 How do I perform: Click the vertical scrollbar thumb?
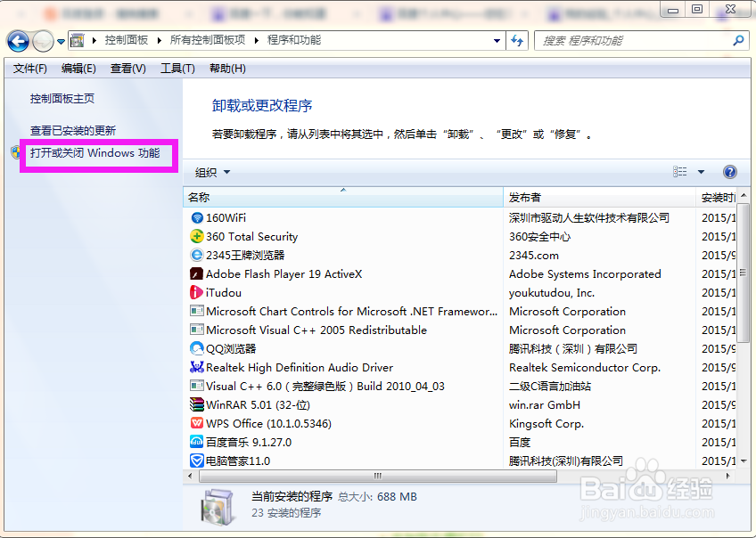tap(744, 273)
